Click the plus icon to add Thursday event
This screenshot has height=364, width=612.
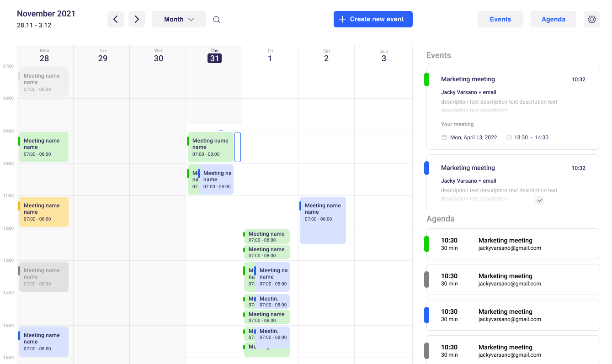tap(221, 130)
